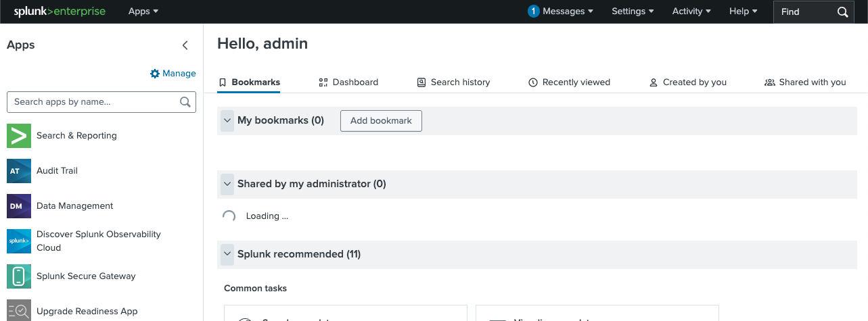Collapse the Apps sidebar with the chevron
868x321 pixels.
pos(185,45)
